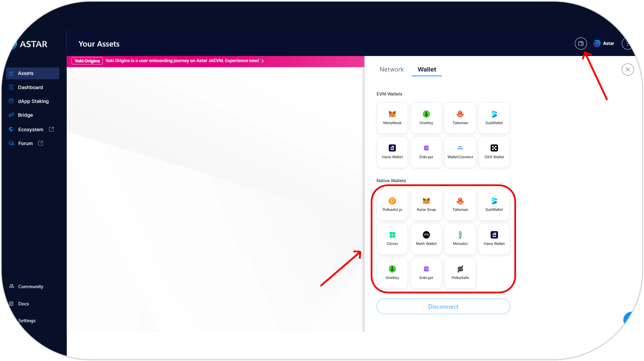Select MetaMask under EVM Wallets
This screenshot has width=644, height=361.
(392, 118)
